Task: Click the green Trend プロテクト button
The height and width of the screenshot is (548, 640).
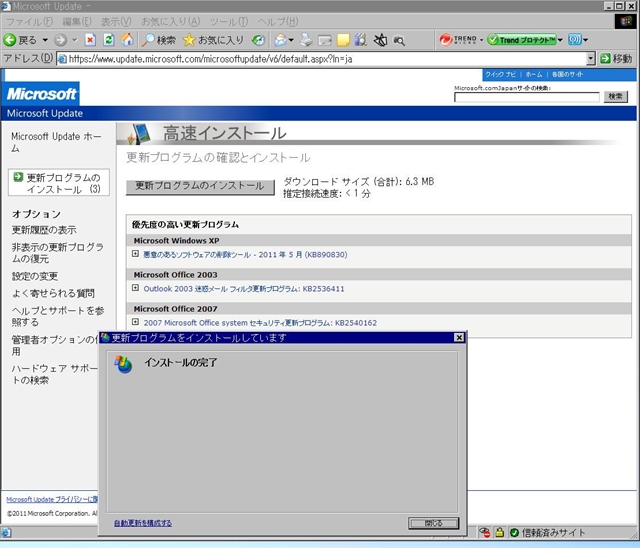Action: [x=522, y=40]
